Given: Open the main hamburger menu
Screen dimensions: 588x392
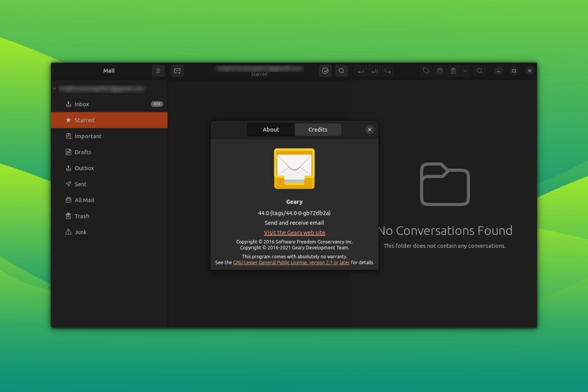Looking at the screenshot, I should [x=158, y=71].
